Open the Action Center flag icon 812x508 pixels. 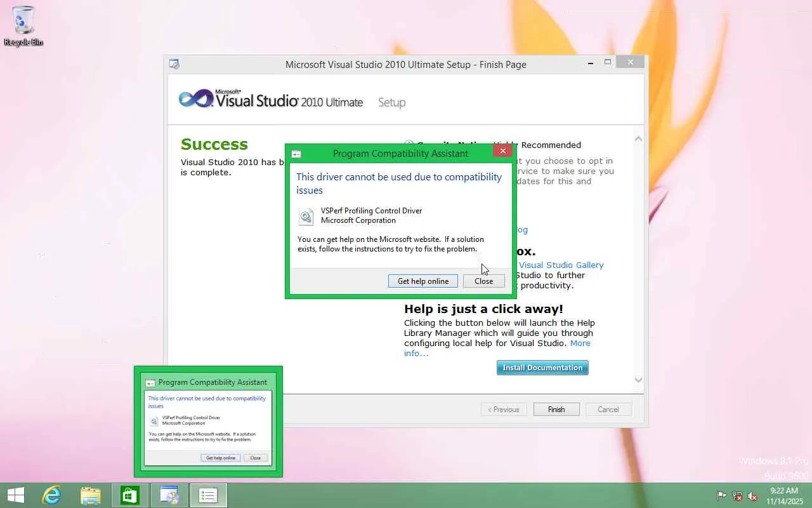(722, 496)
